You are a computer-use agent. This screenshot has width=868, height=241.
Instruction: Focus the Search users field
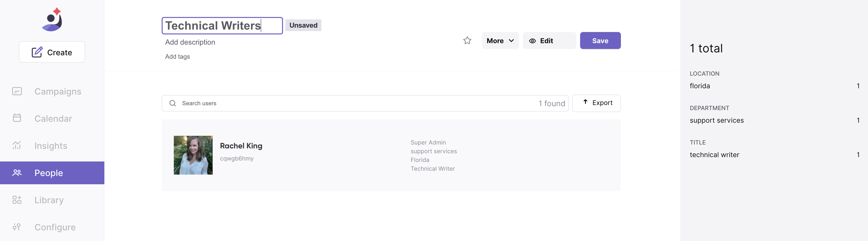pos(365,103)
